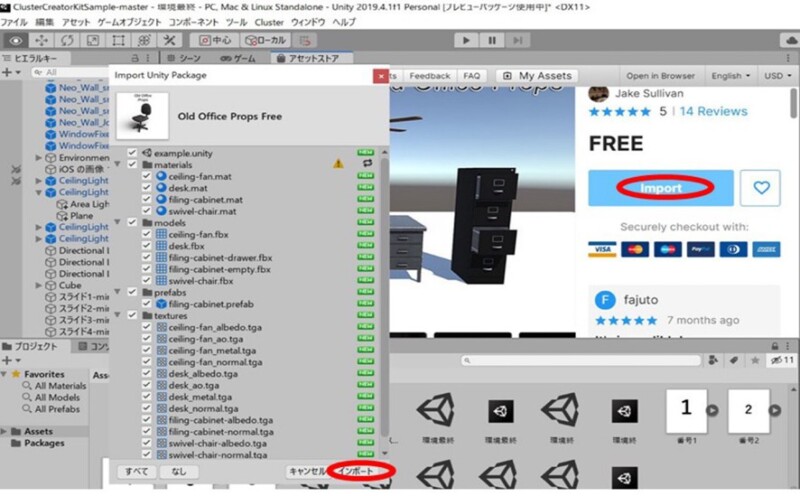The height and width of the screenshot is (496, 800).
Task: Click the Import button in Asset Store
Action: click(x=661, y=188)
